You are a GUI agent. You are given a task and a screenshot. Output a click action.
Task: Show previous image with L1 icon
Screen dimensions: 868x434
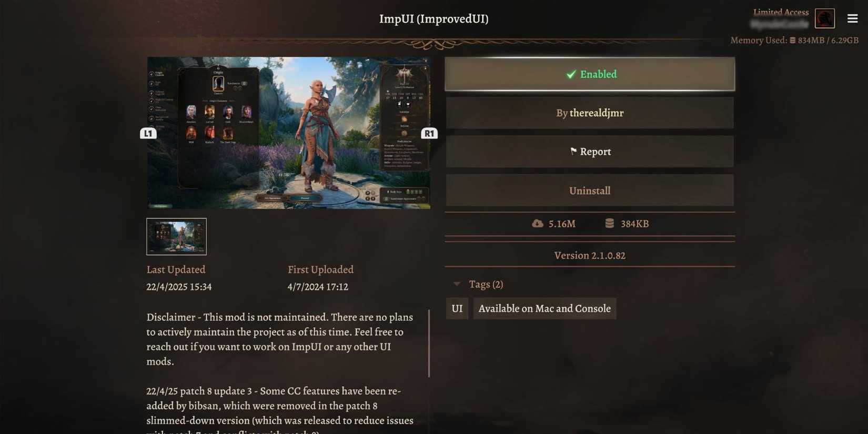click(x=148, y=133)
